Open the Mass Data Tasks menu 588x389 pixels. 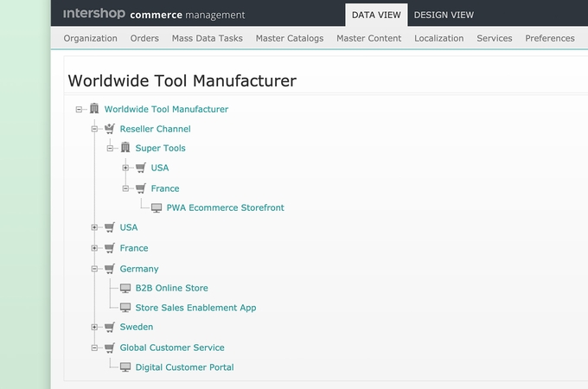[x=207, y=38]
